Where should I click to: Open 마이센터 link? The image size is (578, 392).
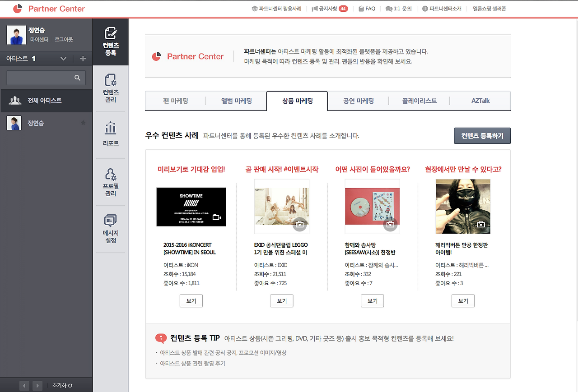(39, 40)
